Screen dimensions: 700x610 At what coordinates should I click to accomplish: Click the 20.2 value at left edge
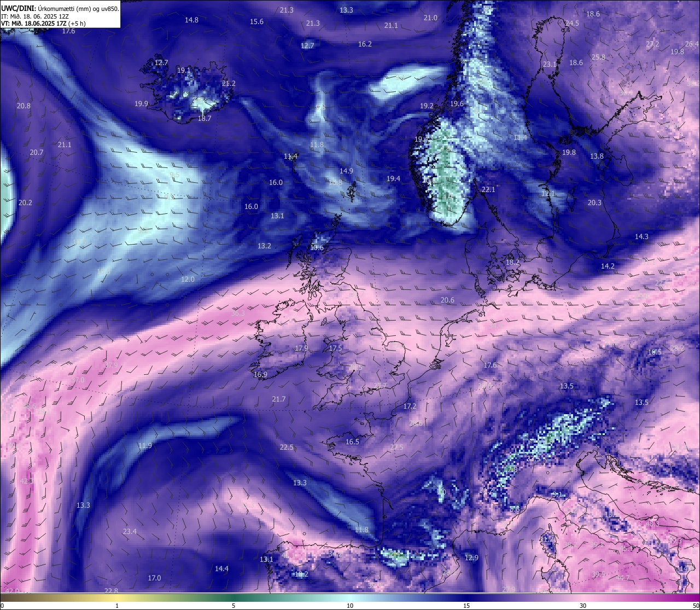25,202
